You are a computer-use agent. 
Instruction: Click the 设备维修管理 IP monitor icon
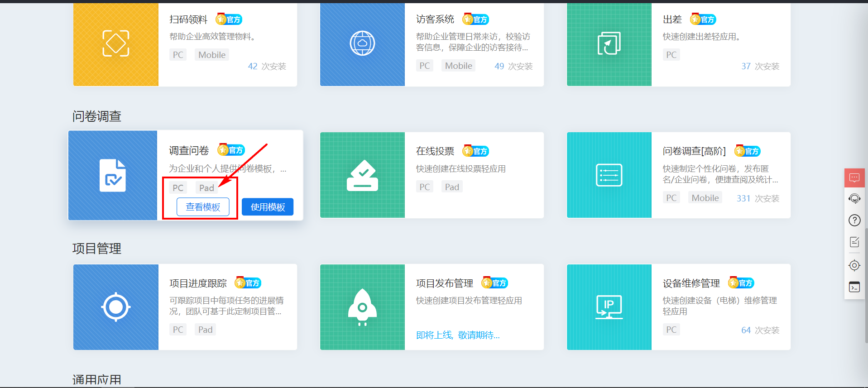(609, 307)
